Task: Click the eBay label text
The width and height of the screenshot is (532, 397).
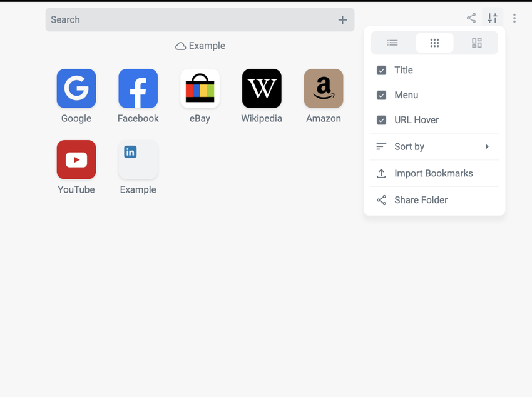Action: [200, 118]
